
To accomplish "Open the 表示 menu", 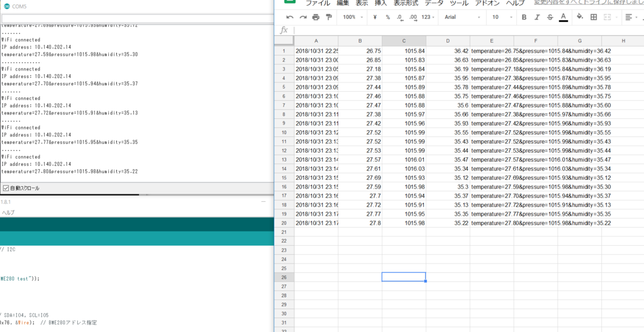I will tap(362, 3).
